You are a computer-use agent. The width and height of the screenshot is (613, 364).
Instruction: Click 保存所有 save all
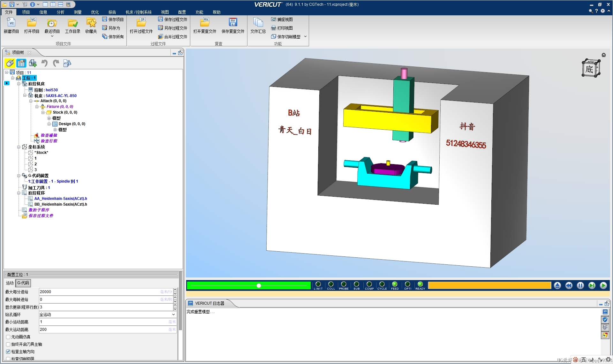(113, 37)
